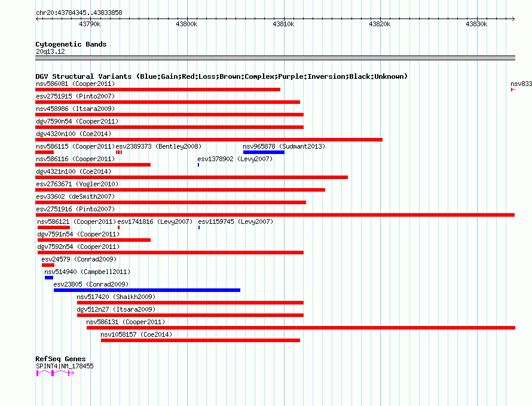Select the nsv586121 (Cooper2011) red bar
This screenshot has height=406, width=532.
(54, 227)
